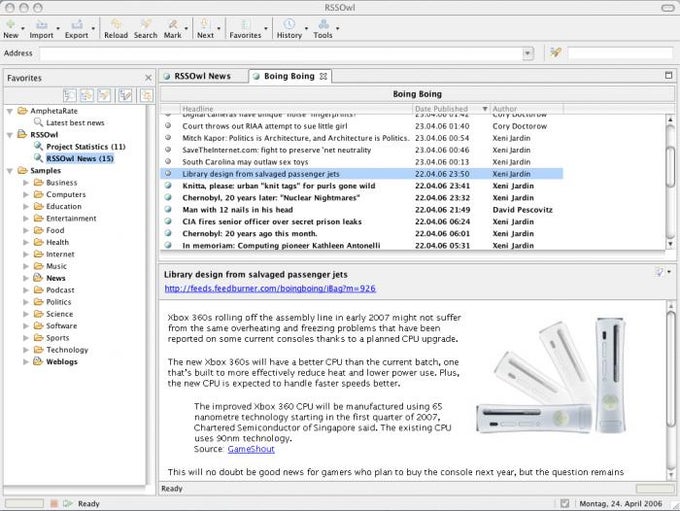Click the fourth icon in Favorites panel toolbar

tap(126, 95)
